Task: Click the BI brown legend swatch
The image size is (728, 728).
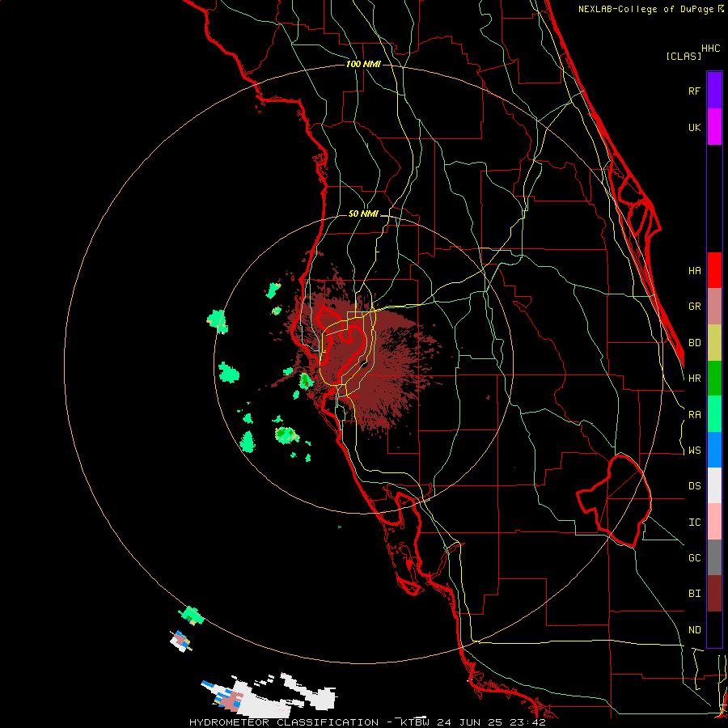Action: 714,594
